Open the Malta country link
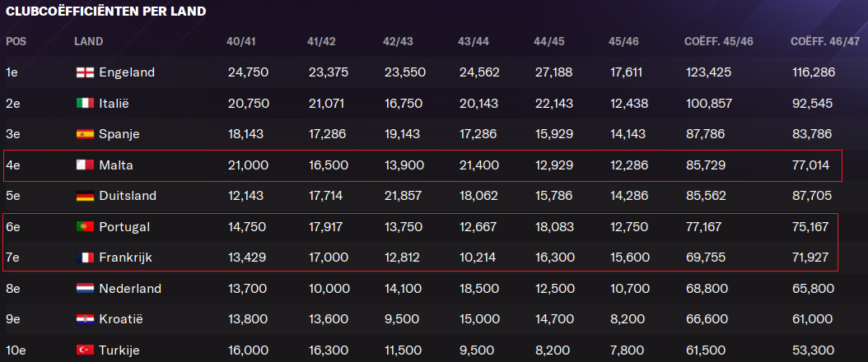Image resolution: width=868 pixels, height=362 pixels. tap(116, 165)
